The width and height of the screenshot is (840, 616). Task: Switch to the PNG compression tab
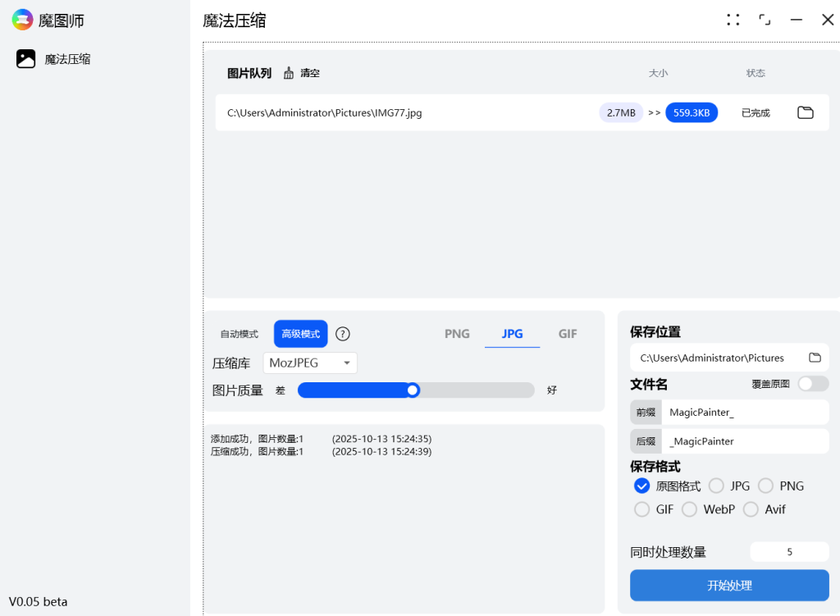coord(456,334)
